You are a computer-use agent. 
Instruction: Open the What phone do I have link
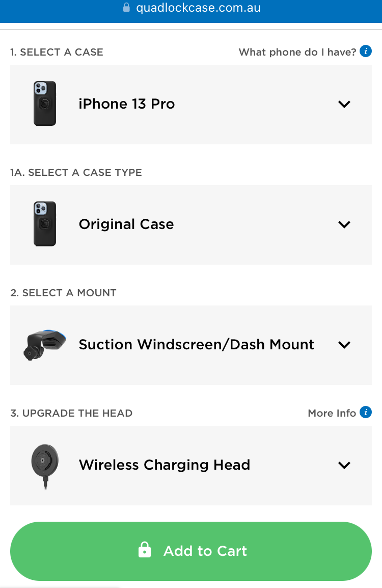tap(297, 52)
